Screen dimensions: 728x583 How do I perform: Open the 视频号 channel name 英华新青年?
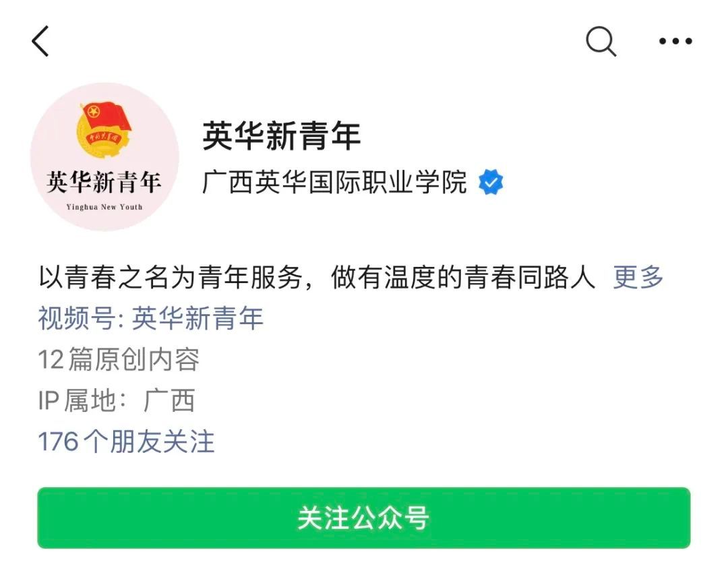[198, 318]
